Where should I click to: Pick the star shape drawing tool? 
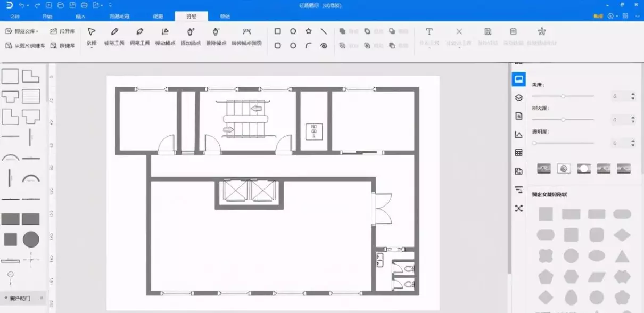click(x=308, y=31)
